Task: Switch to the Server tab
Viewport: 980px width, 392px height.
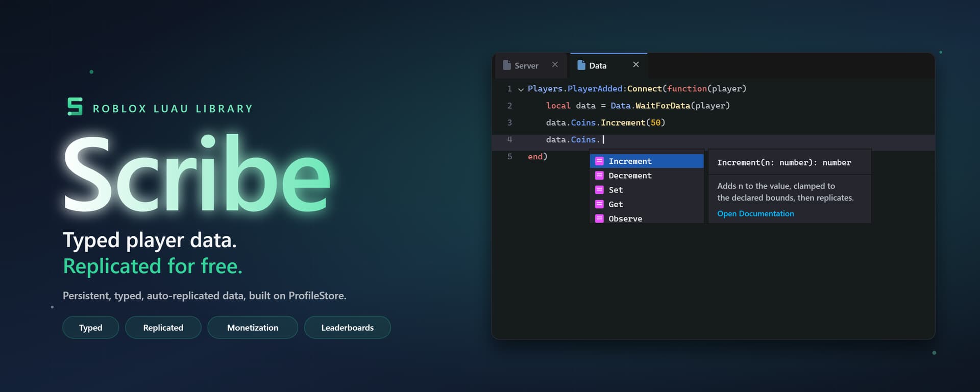Action: point(531,66)
